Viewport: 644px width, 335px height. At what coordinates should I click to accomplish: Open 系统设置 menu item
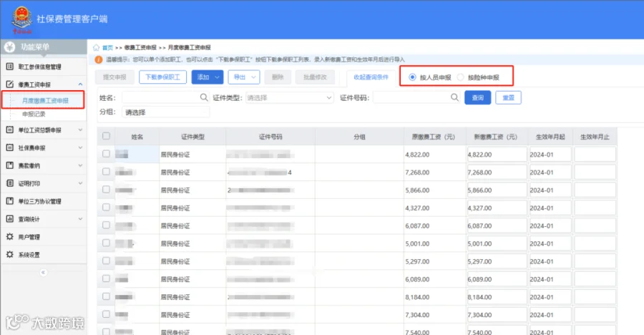(29, 254)
